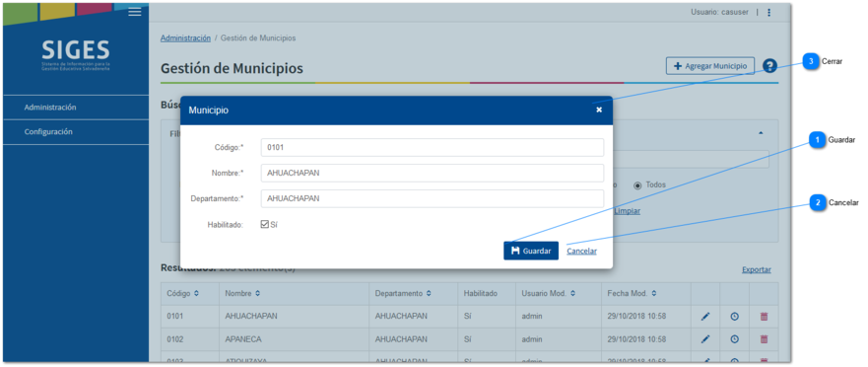Click the Cancelar link in dialog
Image resolution: width=868 pixels, height=367 pixels.
582,252
